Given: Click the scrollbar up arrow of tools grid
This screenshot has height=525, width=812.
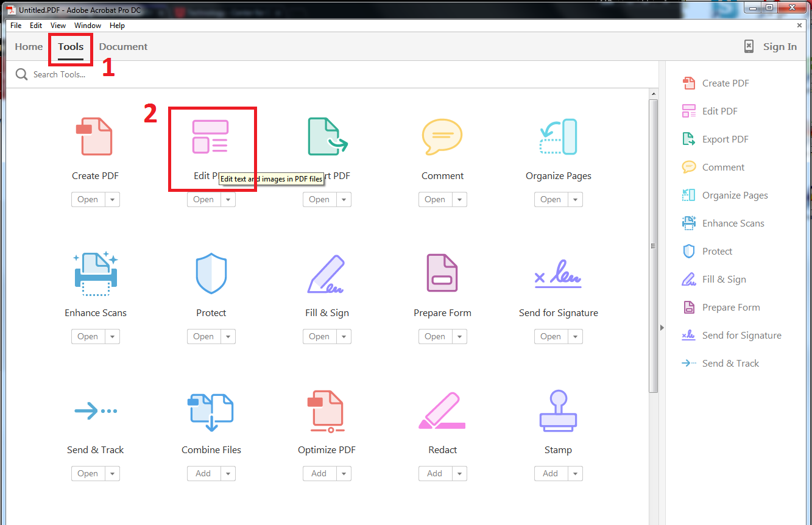Looking at the screenshot, I should point(654,94).
